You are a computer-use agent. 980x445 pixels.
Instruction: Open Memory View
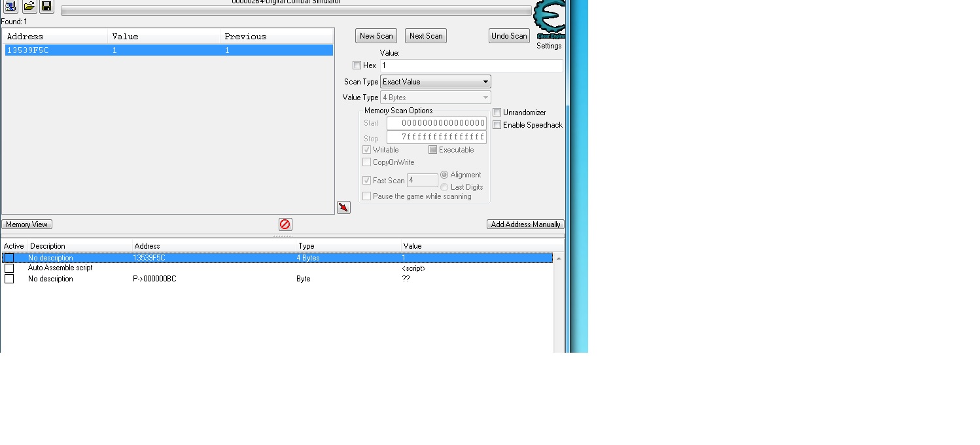click(27, 224)
